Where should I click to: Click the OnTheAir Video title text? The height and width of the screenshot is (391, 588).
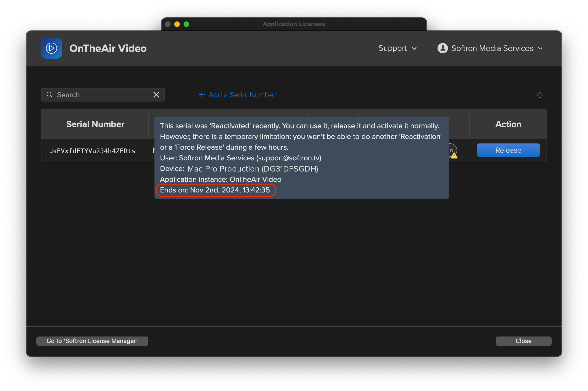point(108,48)
